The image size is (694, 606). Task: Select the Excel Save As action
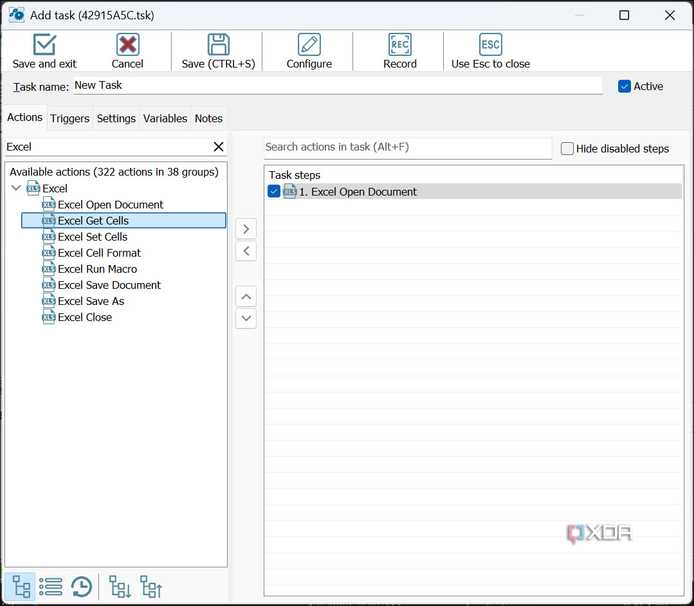coord(91,301)
